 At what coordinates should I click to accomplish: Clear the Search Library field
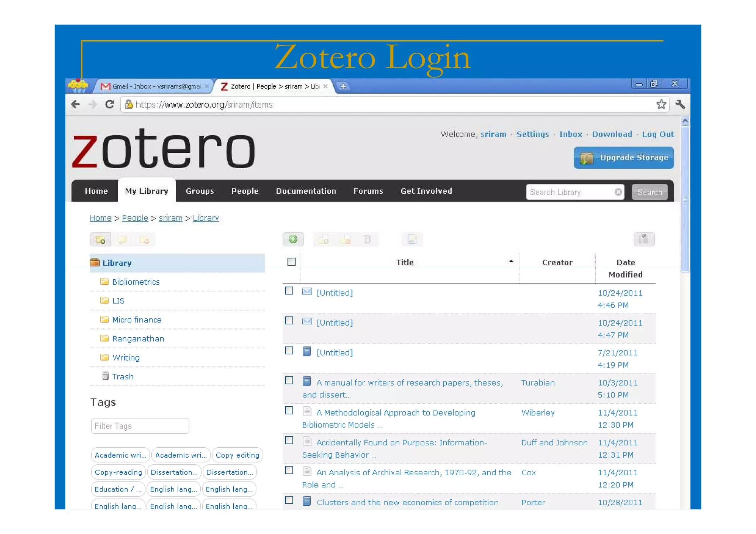point(618,192)
